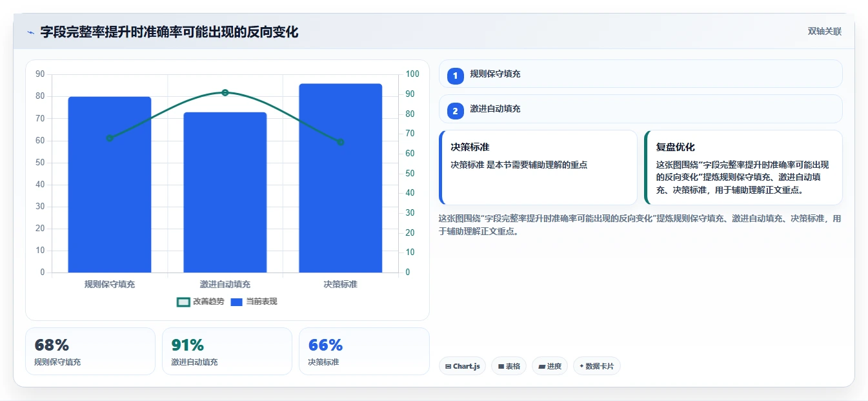Click the summary paragraph below the cards
This screenshot has width=868, height=401.
coord(640,225)
